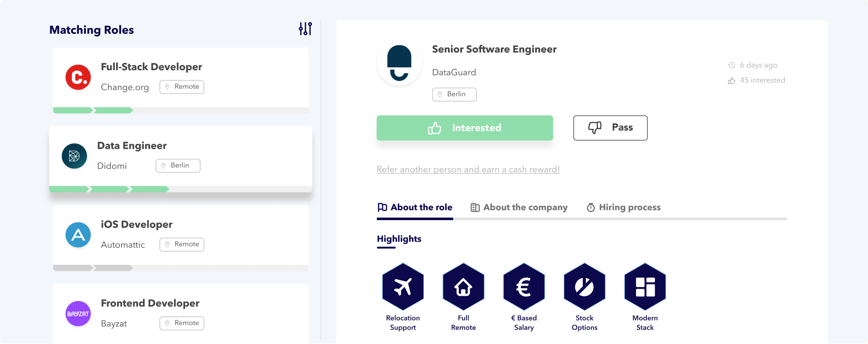Follow the refer another person reward link

(468, 170)
